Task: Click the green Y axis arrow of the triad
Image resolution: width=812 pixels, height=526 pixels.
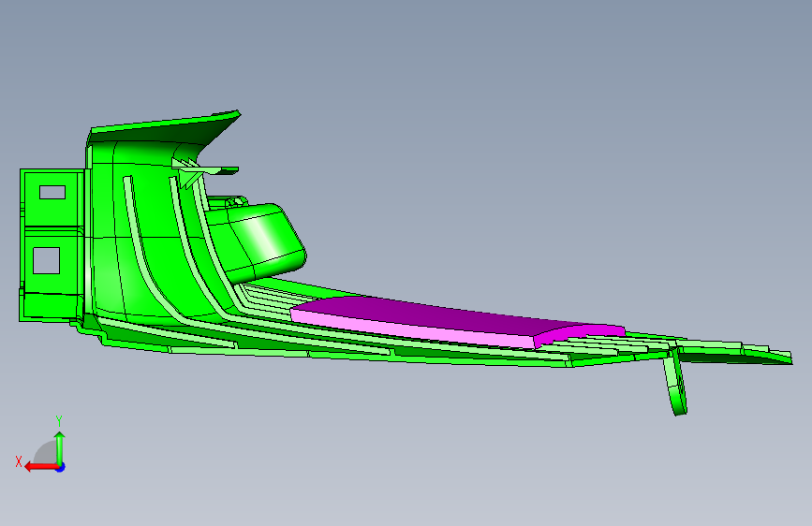Action: tap(60, 447)
